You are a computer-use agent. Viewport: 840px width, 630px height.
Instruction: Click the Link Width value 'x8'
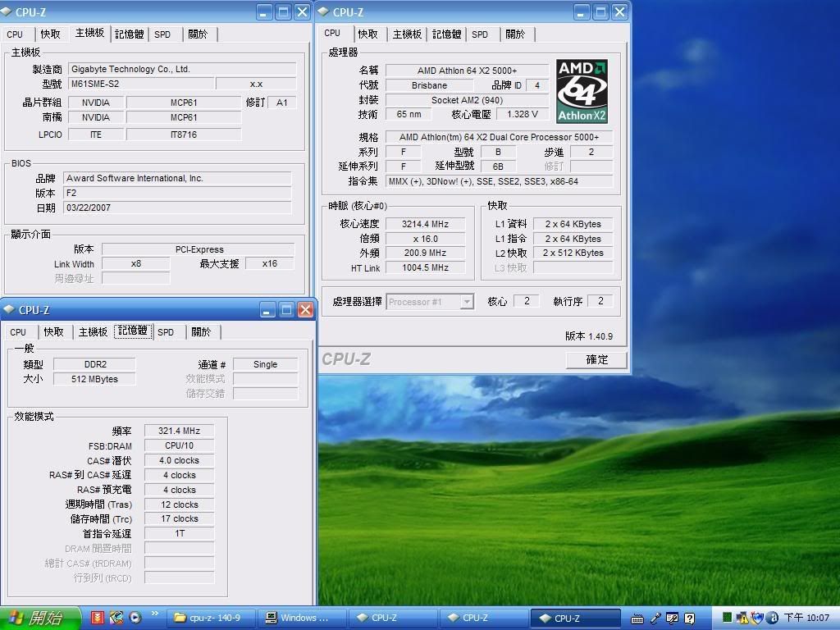click(x=136, y=264)
